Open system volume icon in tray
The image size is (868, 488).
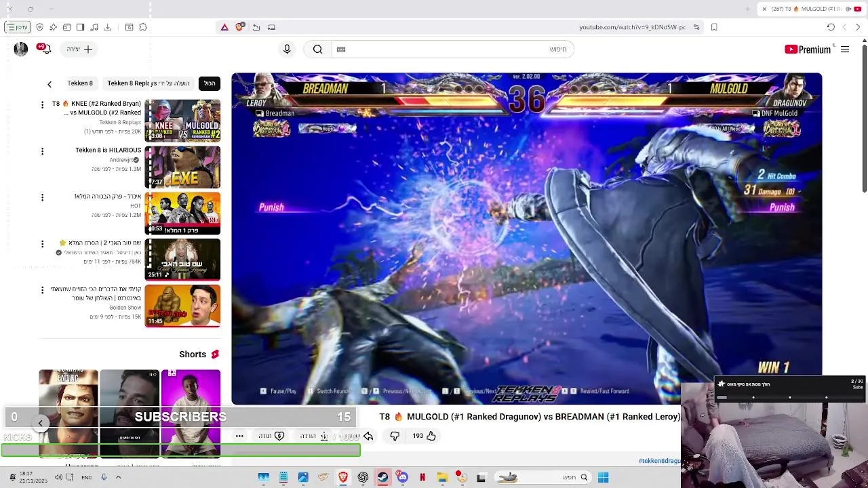click(58, 477)
